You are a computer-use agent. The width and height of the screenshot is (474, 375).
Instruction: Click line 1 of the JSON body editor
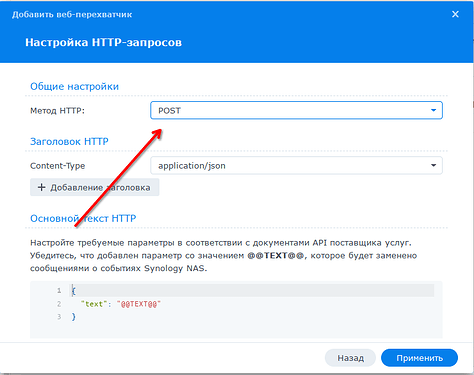click(x=252, y=291)
